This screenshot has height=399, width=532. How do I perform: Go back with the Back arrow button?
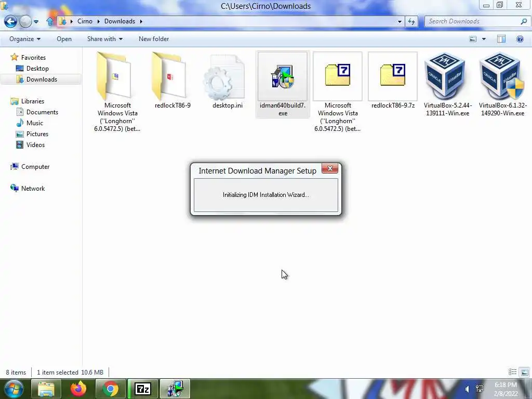click(x=10, y=21)
